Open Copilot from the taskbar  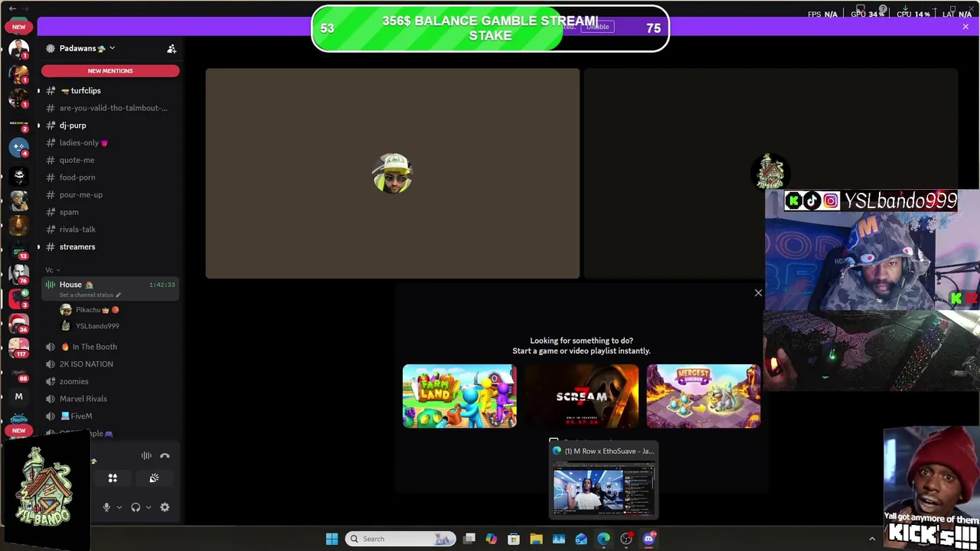point(492,539)
